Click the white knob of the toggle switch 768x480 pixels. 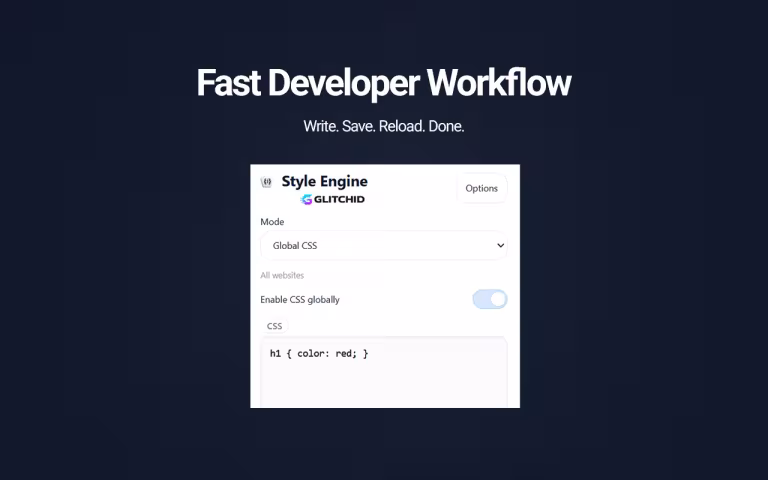pos(497,299)
